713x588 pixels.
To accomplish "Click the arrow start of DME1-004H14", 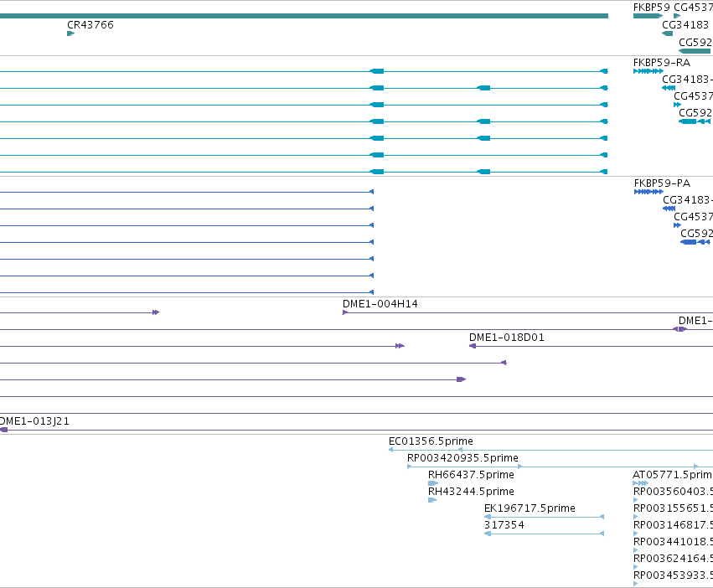I will pyautogui.click(x=345, y=312).
